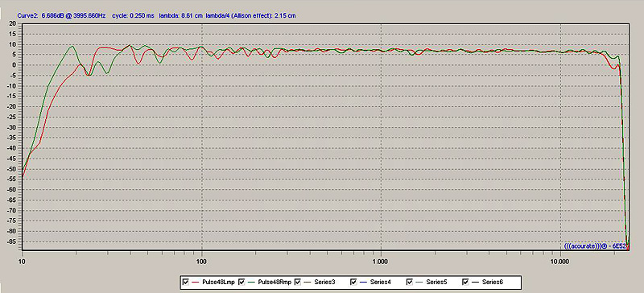Screen dimensions: 644x293
Task: Click the Curve2 readout text above chart
Action: pos(156,15)
